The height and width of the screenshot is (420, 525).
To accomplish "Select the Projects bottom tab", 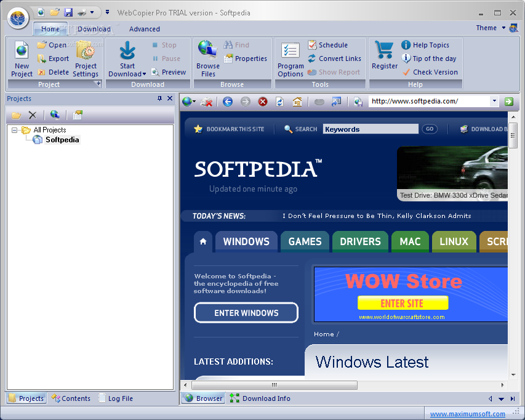I will click(26, 398).
